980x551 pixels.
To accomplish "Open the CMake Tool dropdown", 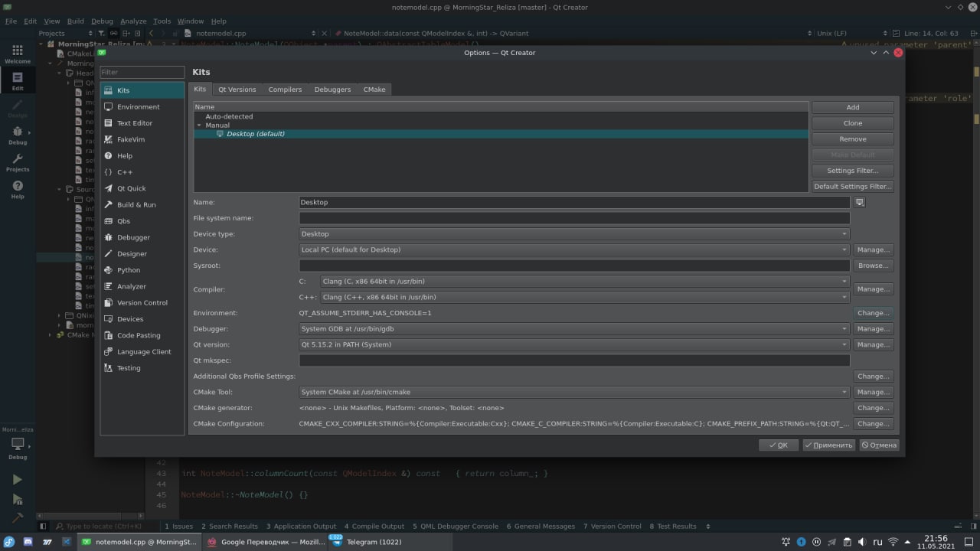I will pyautogui.click(x=574, y=392).
